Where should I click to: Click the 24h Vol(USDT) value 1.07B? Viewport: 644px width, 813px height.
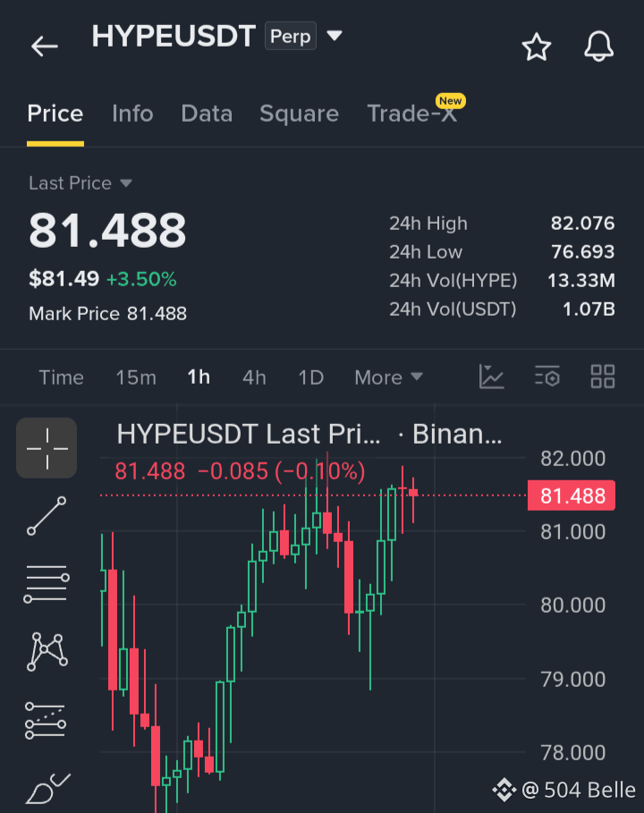(589, 309)
